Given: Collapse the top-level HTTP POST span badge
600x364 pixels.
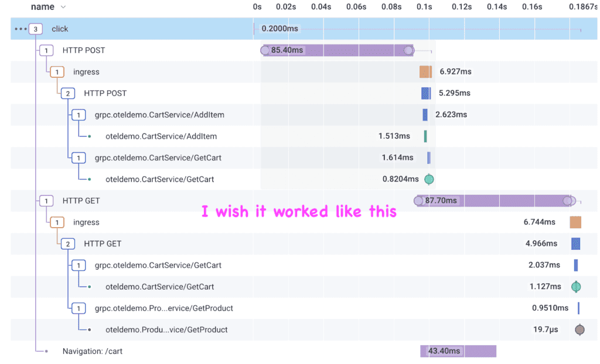Looking at the screenshot, I should click(x=46, y=50).
